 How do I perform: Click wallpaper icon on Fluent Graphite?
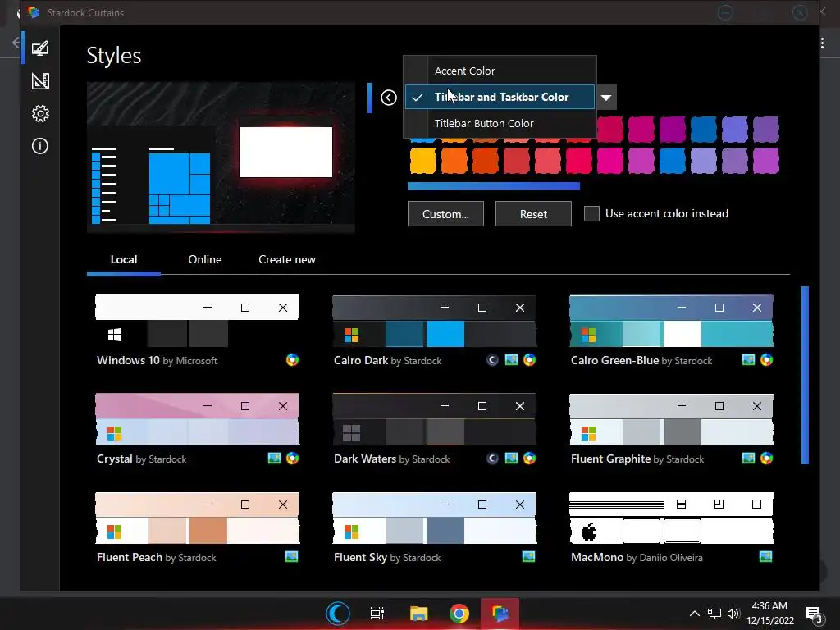click(748, 459)
